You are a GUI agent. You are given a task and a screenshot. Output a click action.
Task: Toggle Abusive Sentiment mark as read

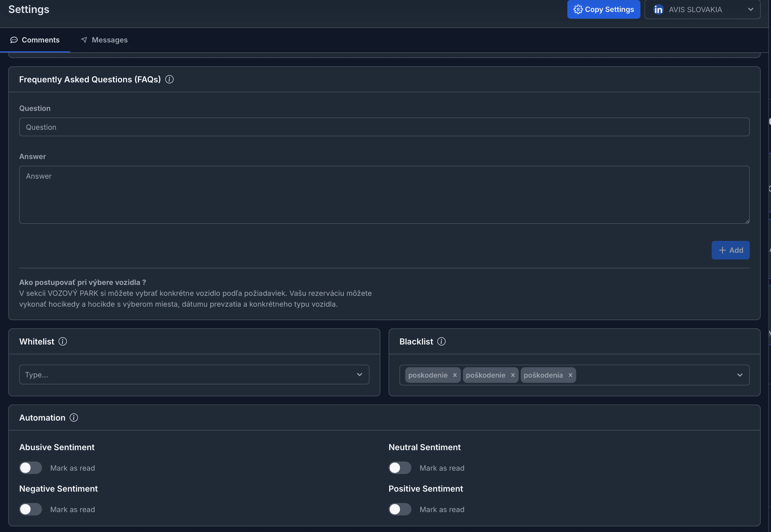click(x=31, y=468)
